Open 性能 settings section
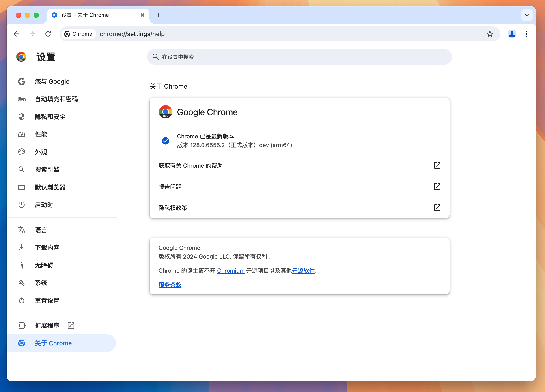The image size is (545, 392). point(61,134)
